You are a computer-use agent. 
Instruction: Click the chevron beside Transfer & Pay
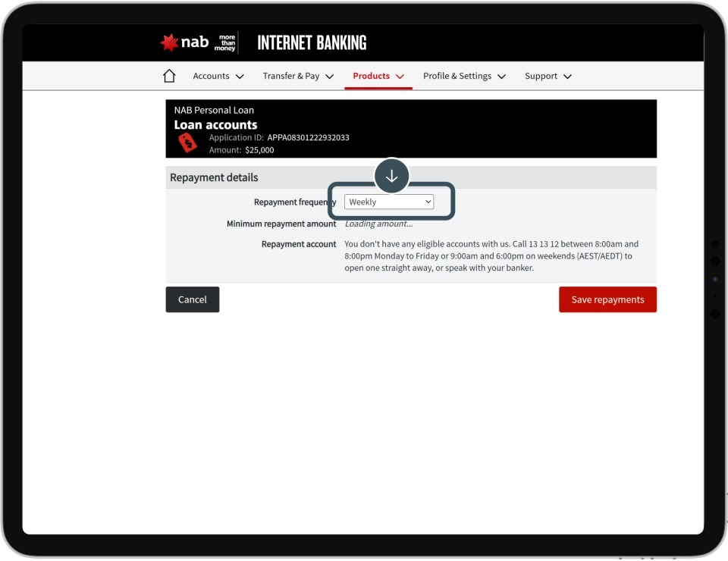pos(329,77)
